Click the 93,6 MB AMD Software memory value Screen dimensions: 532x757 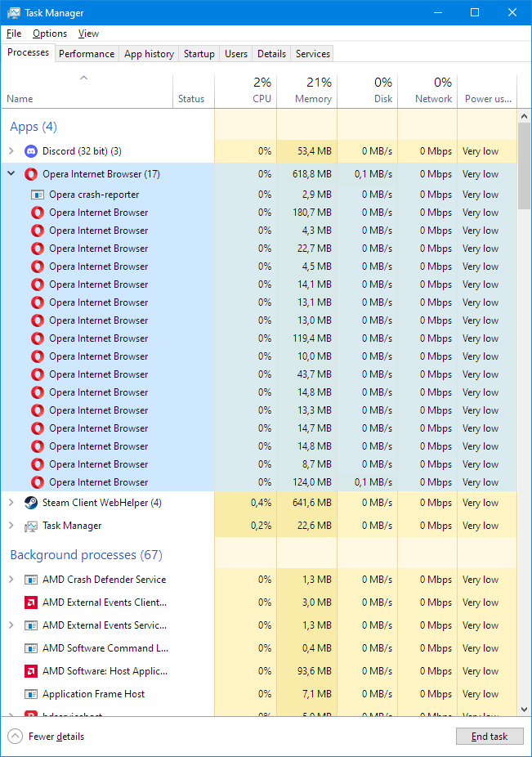(315, 671)
